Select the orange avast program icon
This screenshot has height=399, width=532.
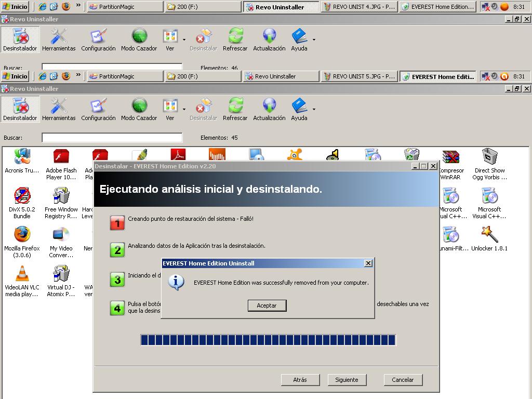click(x=295, y=154)
